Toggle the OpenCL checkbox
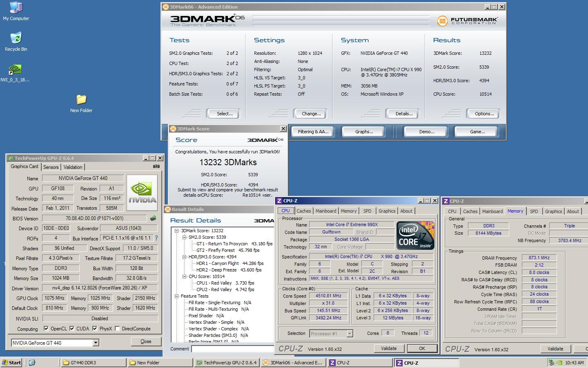The height and width of the screenshot is (368, 588). pos(46,328)
